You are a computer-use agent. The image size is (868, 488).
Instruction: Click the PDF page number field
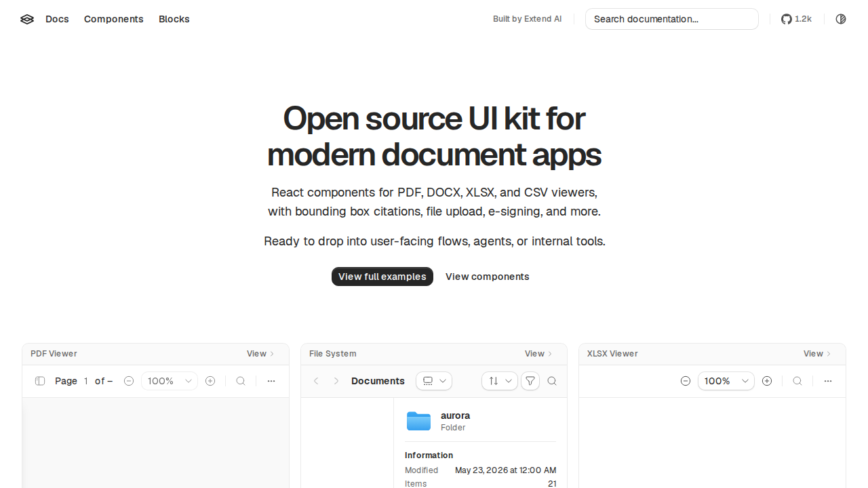point(86,381)
